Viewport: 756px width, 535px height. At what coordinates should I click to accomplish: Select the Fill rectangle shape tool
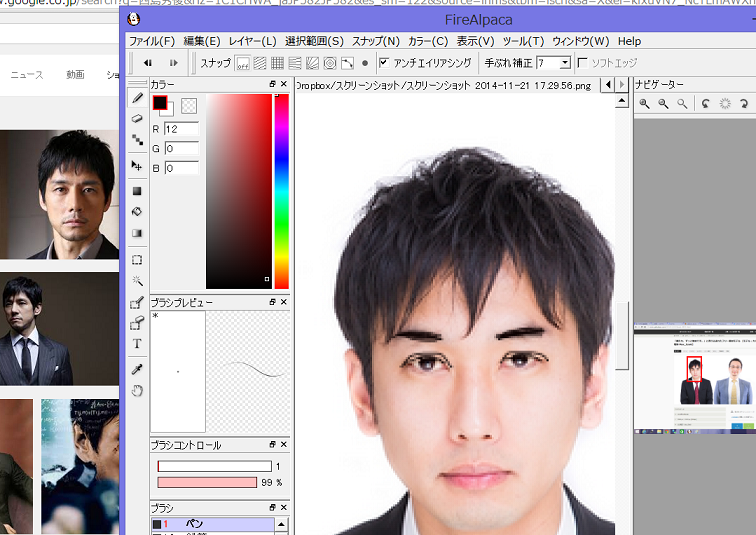click(137, 191)
